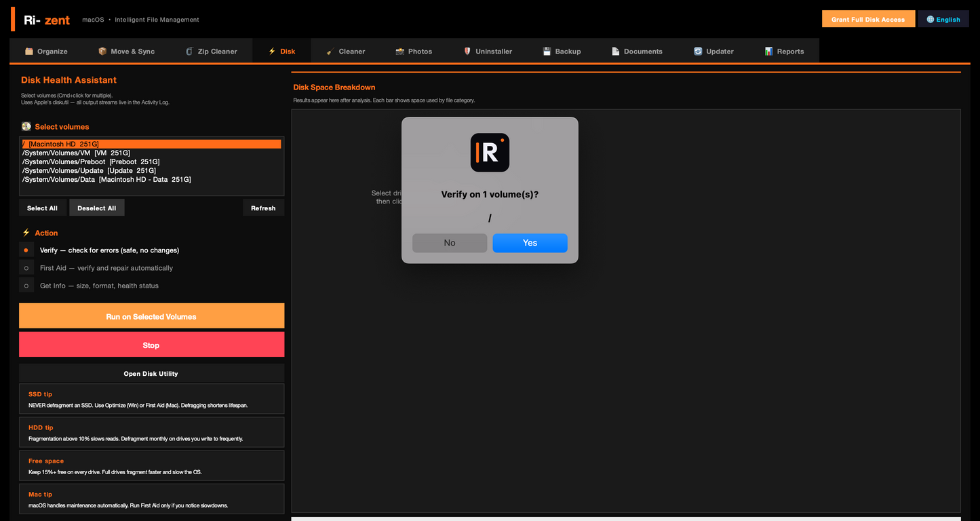The height and width of the screenshot is (521, 980).
Task: Click the lightning icon next to Action heading
Action: (26, 232)
